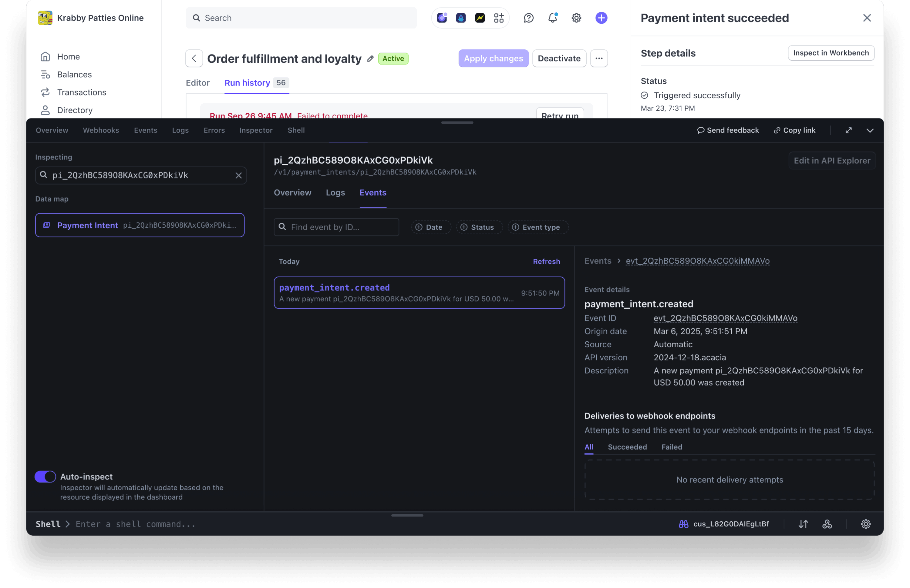
Task: Refresh today's event list
Action: click(x=546, y=262)
